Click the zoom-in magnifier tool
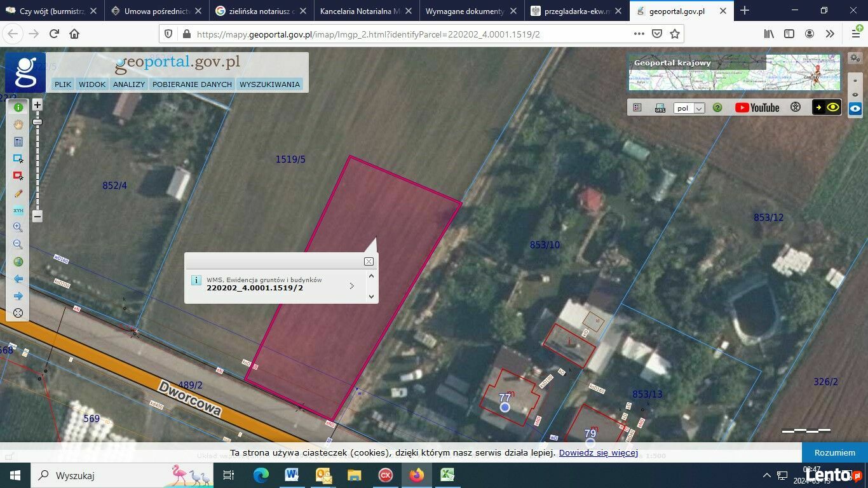868x488 pixels. [x=18, y=227]
